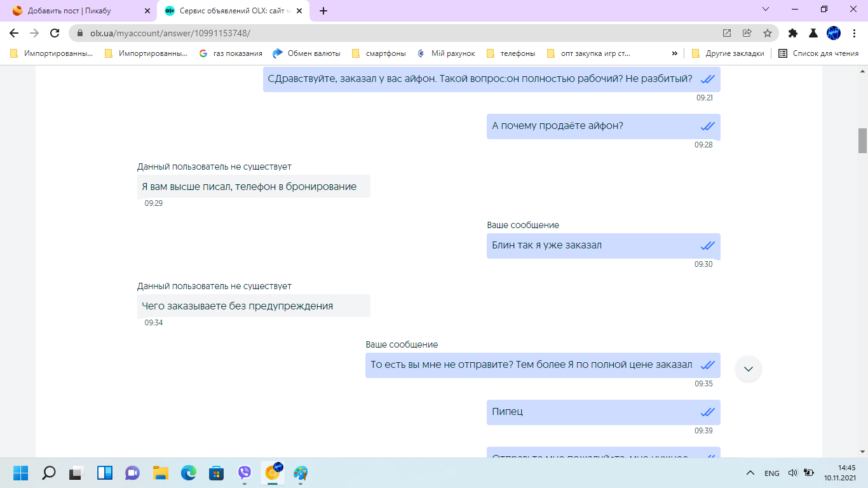
Task: Launch Microsoft Edge from the taskbar
Action: coord(189,473)
